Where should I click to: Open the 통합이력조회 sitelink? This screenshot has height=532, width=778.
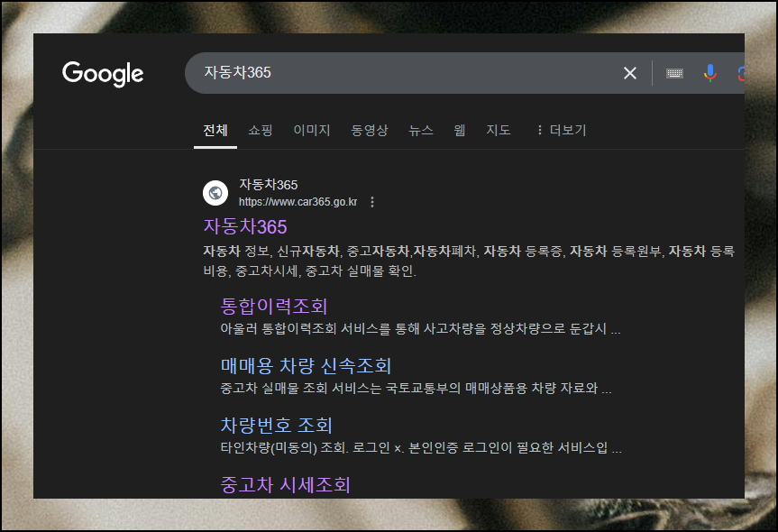[x=274, y=307]
